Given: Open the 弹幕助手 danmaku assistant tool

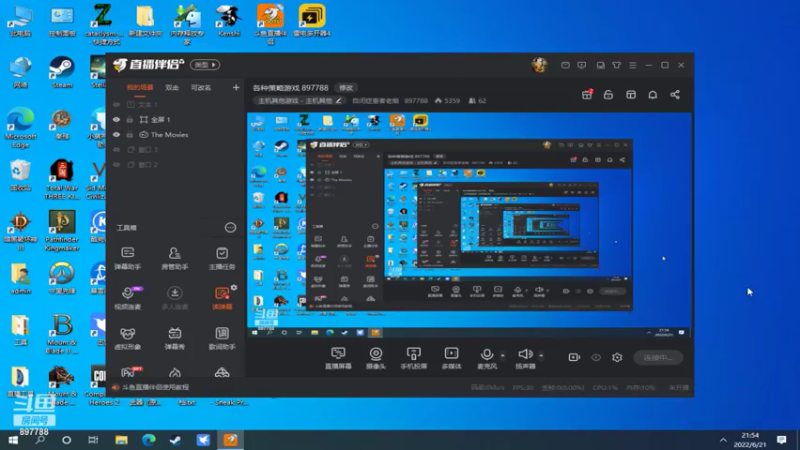Looking at the screenshot, I should click(128, 258).
